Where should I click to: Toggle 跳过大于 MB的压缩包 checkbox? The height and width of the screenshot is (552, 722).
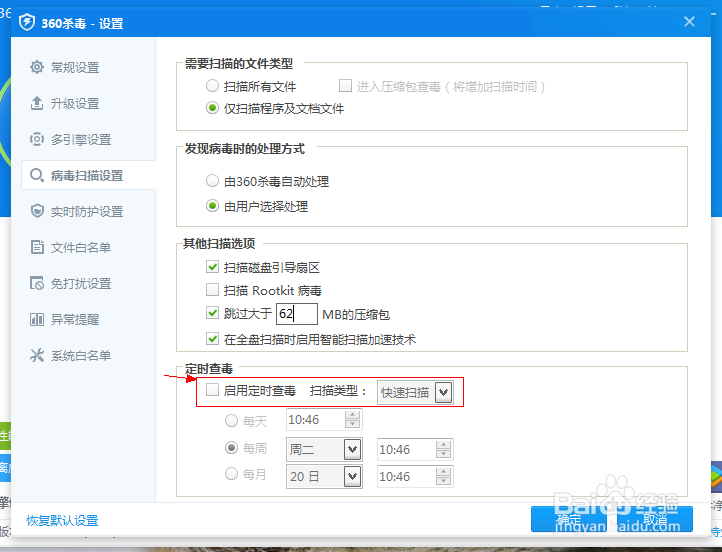click(212, 313)
